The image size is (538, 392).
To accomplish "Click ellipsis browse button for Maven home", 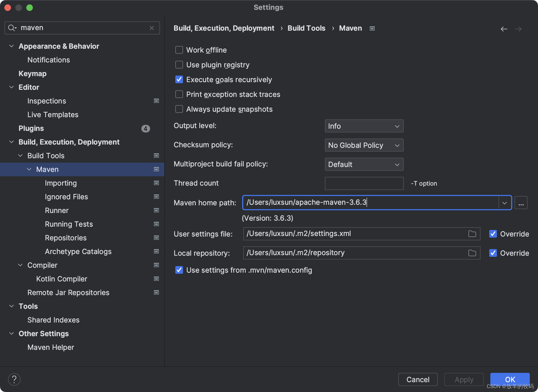I will (521, 203).
